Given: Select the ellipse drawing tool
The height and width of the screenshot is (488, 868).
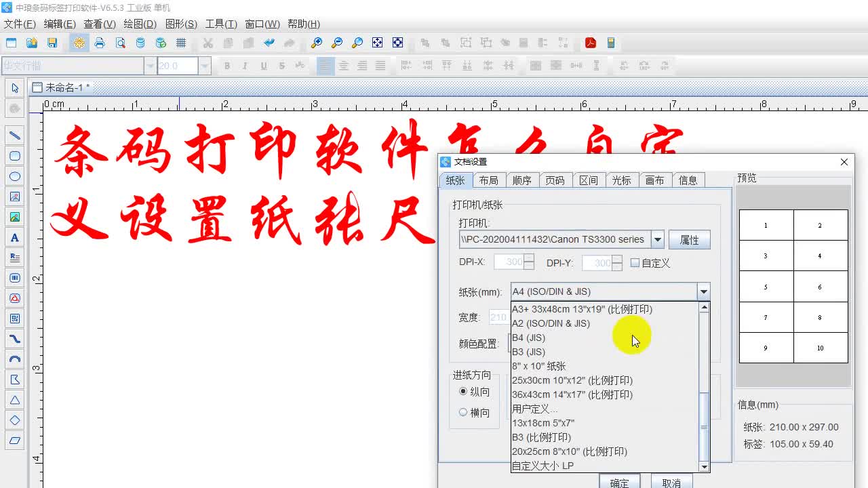Looking at the screenshot, I should pos(15,176).
